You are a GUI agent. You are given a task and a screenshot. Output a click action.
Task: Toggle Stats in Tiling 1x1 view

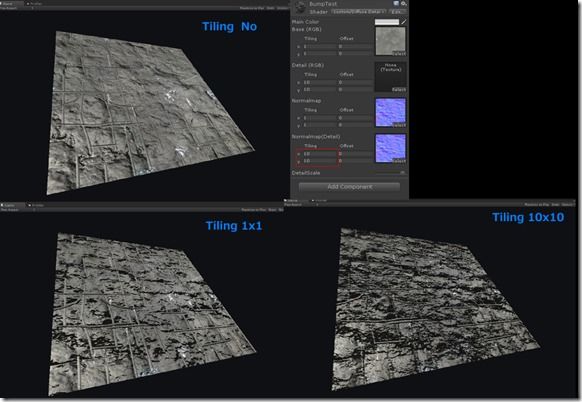272,210
